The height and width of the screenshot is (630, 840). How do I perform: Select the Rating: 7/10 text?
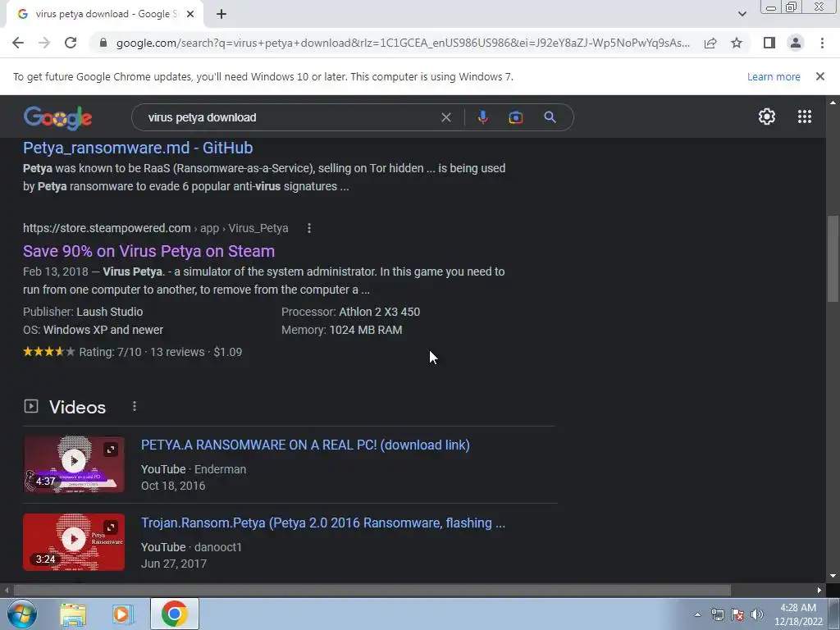pos(111,352)
